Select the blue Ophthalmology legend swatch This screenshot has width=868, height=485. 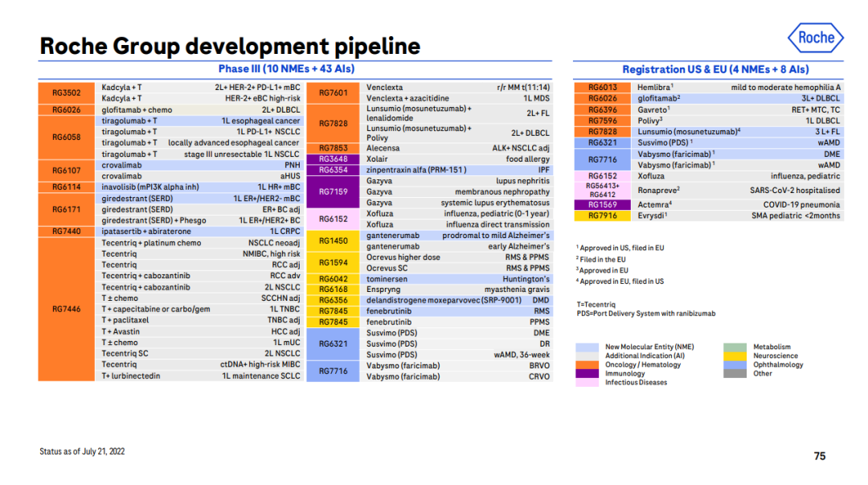click(x=735, y=364)
